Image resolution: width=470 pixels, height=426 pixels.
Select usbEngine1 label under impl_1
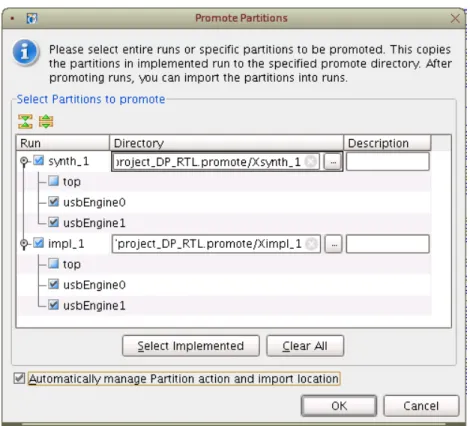click(x=94, y=306)
